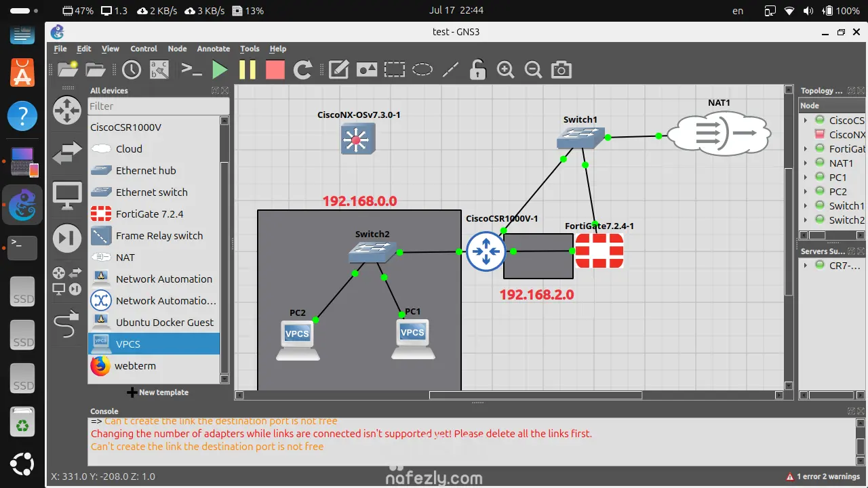This screenshot has height=488, width=868.
Task: Open the Control menu
Action: pyautogui.click(x=144, y=49)
